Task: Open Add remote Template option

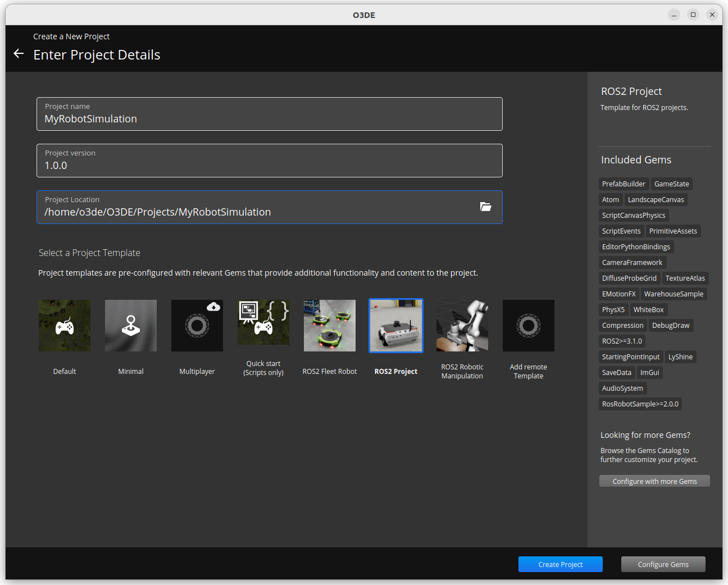Action: coord(529,326)
